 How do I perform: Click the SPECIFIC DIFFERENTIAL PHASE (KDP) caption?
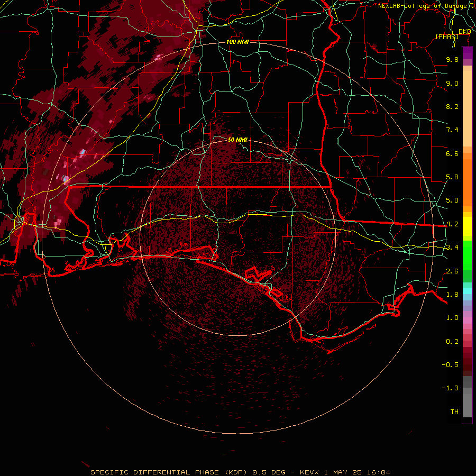170,472
